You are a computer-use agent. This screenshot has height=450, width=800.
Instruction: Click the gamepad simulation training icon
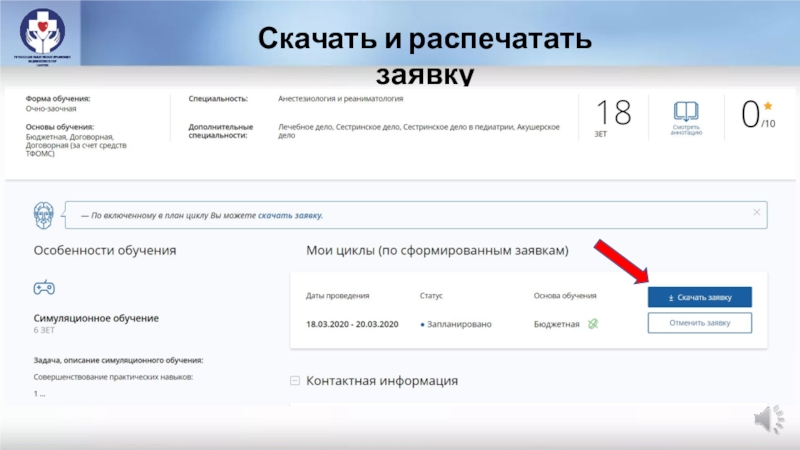(44, 288)
